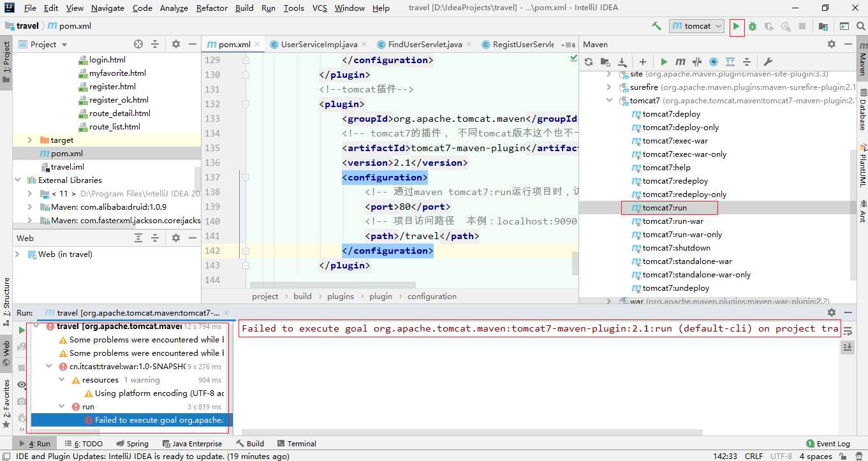Click 'plugins' in editor breadcrumb
Viewport: 868px width, 461px height.
[341, 296]
